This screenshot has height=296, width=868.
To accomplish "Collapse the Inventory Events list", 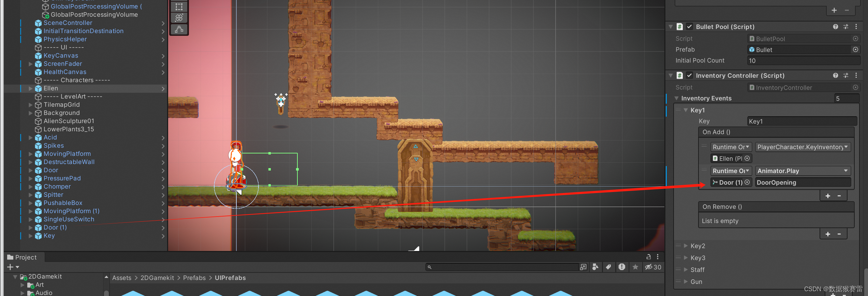I will pos(676,98).
